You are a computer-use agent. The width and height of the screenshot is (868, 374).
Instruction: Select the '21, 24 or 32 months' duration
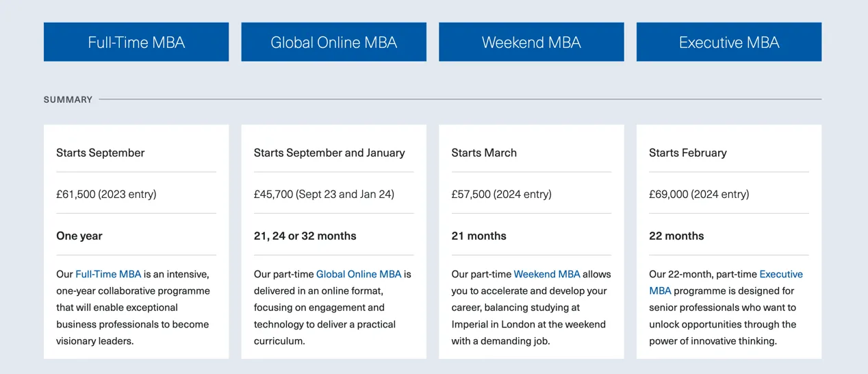tap(305, 236)
